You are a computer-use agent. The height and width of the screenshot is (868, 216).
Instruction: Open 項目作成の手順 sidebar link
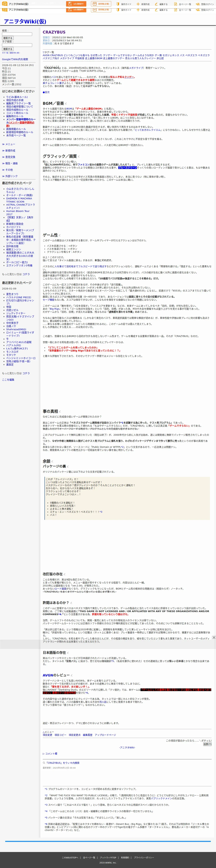[15, 100]
